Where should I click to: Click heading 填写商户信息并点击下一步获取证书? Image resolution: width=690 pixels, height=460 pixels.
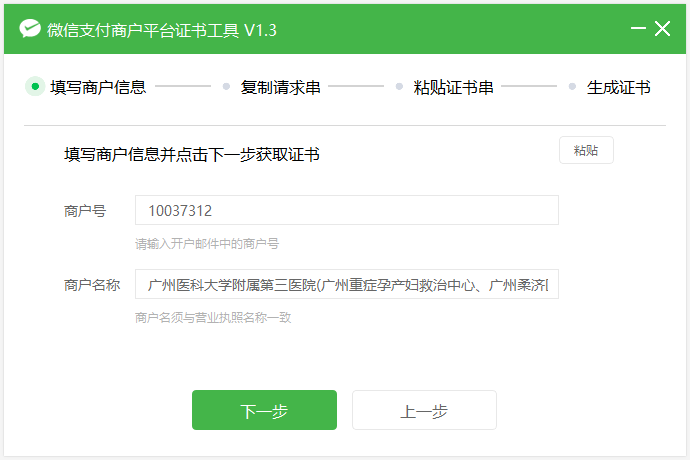point(191,155)
